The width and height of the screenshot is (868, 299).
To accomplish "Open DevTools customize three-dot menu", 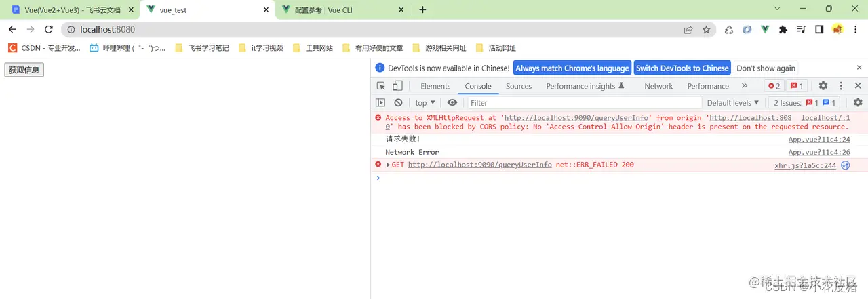I will click(x=841, y=86).
